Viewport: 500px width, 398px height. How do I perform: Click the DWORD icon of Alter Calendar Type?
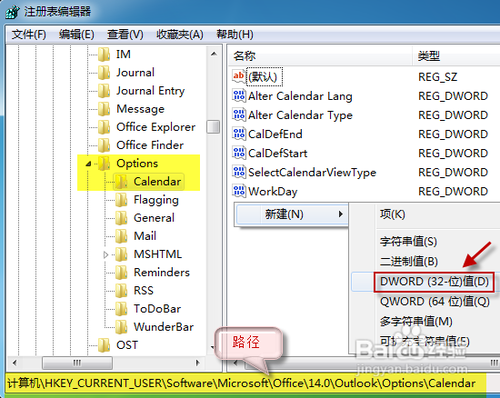coord(239,115)
